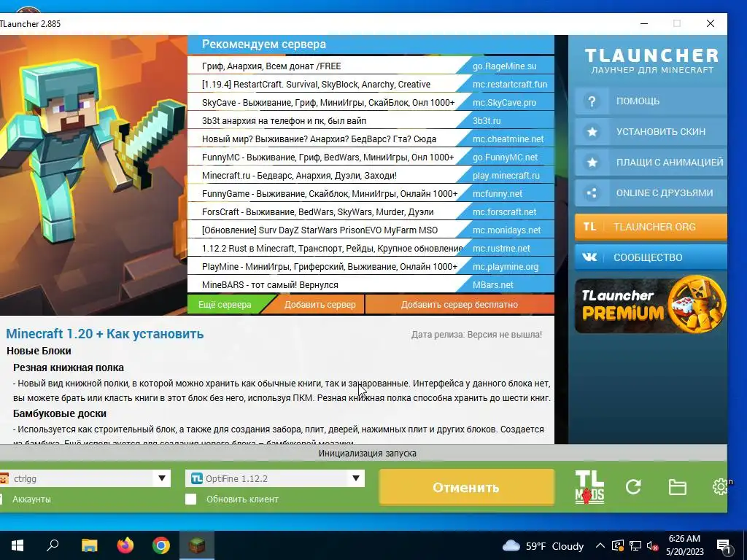Select the 3b3t.ru server address
The height and width of the screenshot is (560, 747).
point(487,121)
